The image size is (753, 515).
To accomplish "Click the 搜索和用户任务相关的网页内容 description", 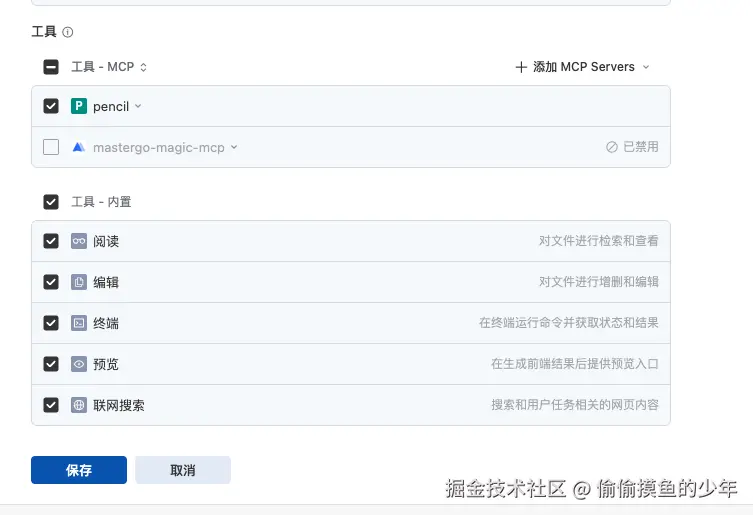I will coord(574,405).
